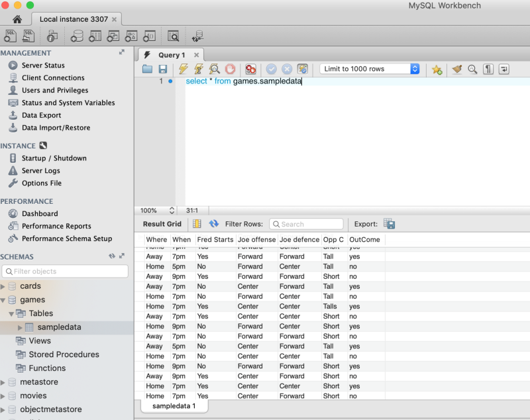Viewport: 530px width, 420px height.
Task: Select the sampledata 1 result tab
Action: point(174,405)
